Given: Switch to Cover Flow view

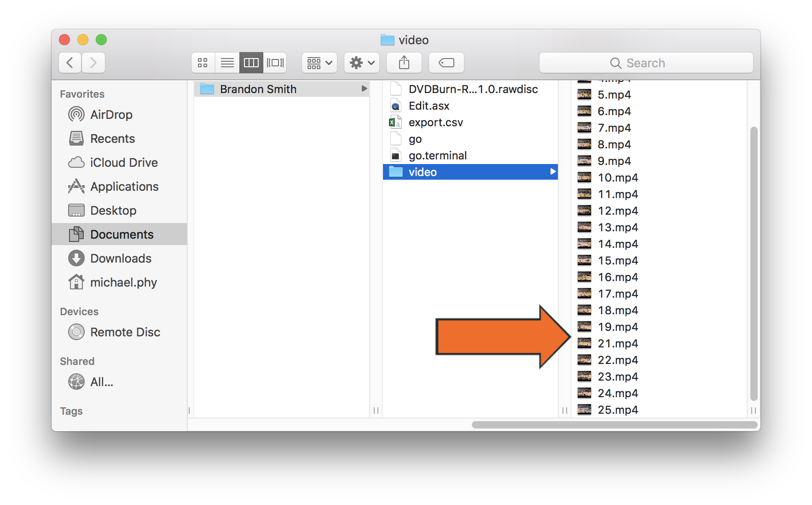Looking at the screenshot, I should tap(275, 63).
